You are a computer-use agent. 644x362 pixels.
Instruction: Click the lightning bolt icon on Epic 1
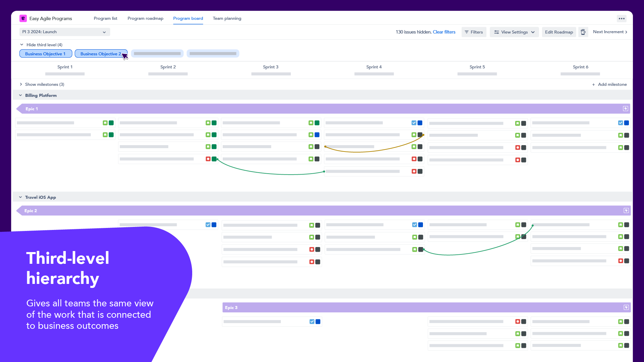tap(625, 108)
